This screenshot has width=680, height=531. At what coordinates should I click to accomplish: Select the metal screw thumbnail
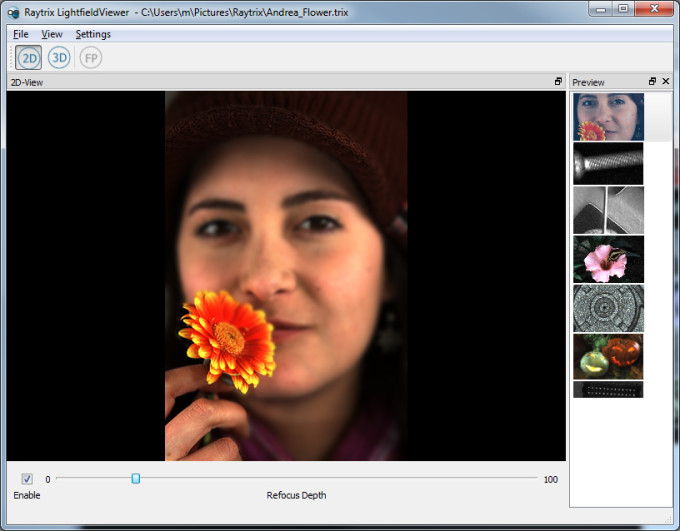(x=608, y=163)
